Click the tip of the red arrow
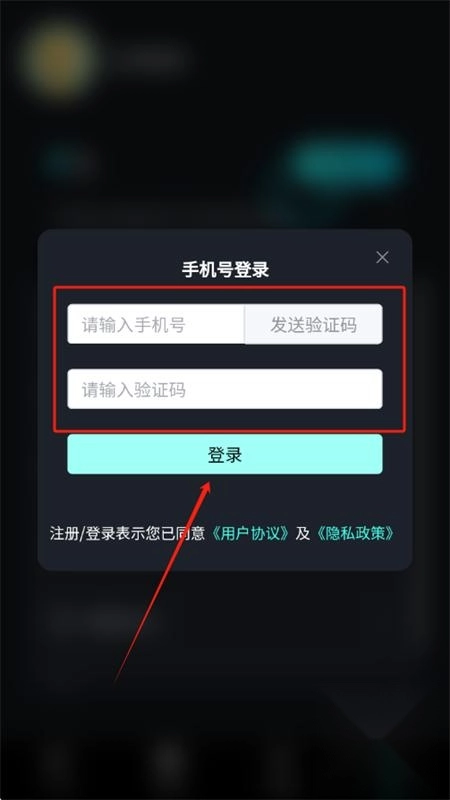The width and height of the screenshot is (450, 800). pos(209,482)
